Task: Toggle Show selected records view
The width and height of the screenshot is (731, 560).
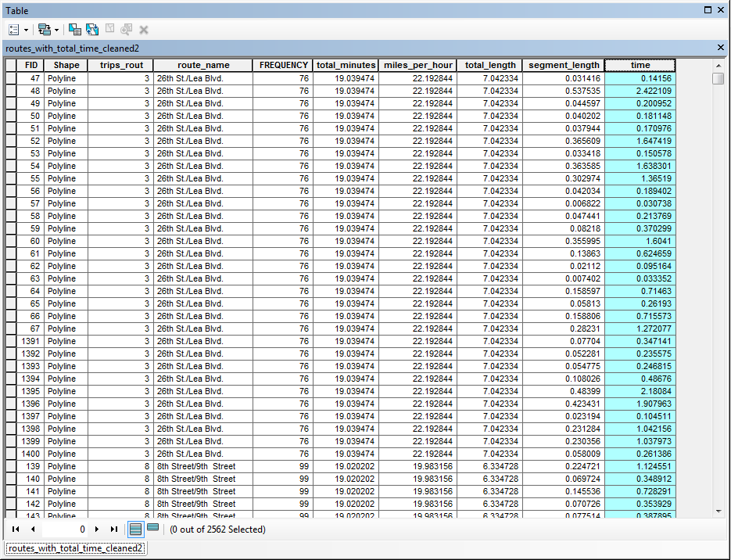Action: pyautogui.click(x=152, y=528)
